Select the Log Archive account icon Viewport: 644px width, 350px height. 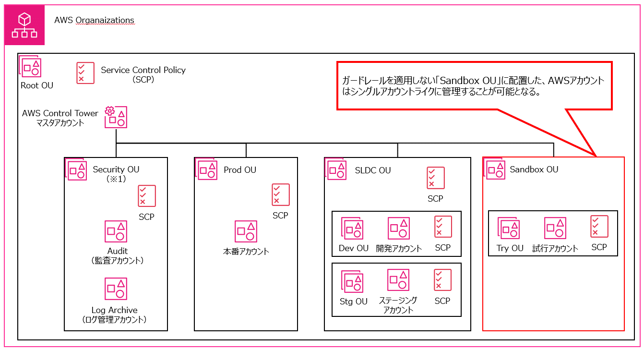[116, 289]
